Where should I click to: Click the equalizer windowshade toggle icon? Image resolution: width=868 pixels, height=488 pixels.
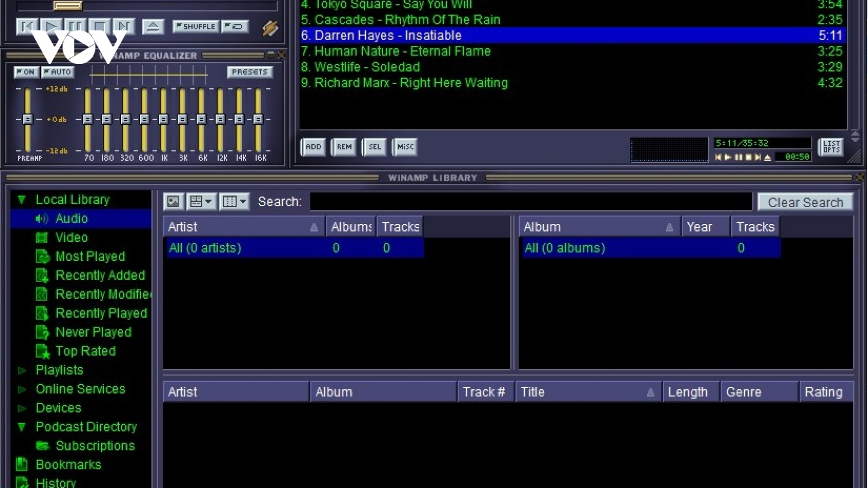coord(270,55)
